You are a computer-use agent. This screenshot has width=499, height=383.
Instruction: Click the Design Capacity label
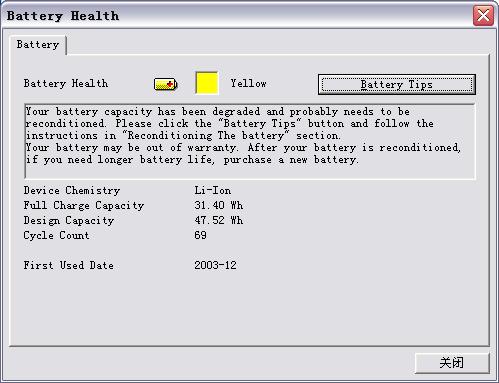tap(69, 221)
